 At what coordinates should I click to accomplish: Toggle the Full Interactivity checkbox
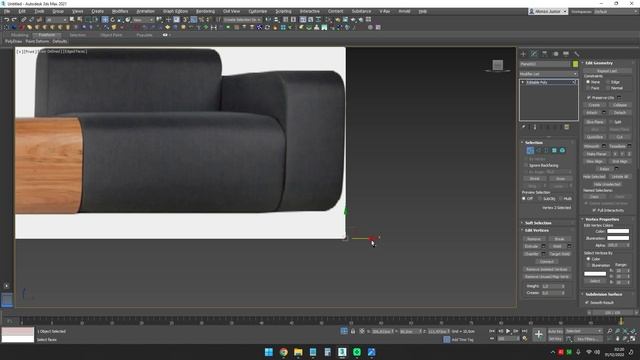[x=594, y=210]
